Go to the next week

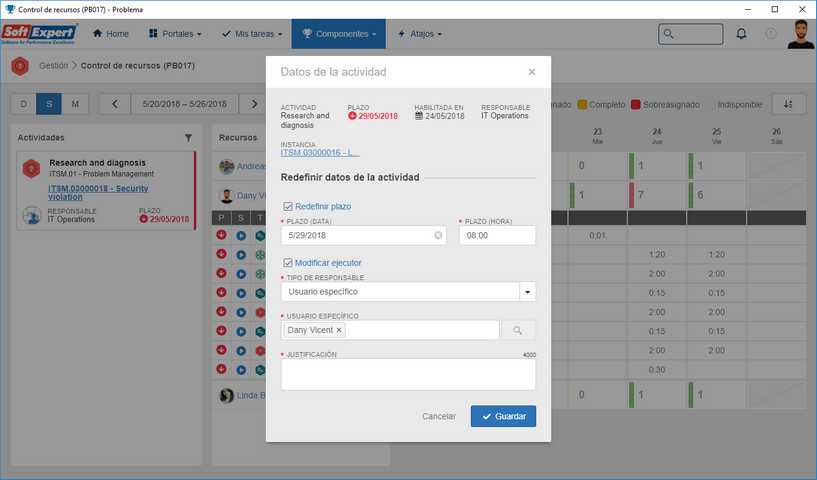[254, 104]
